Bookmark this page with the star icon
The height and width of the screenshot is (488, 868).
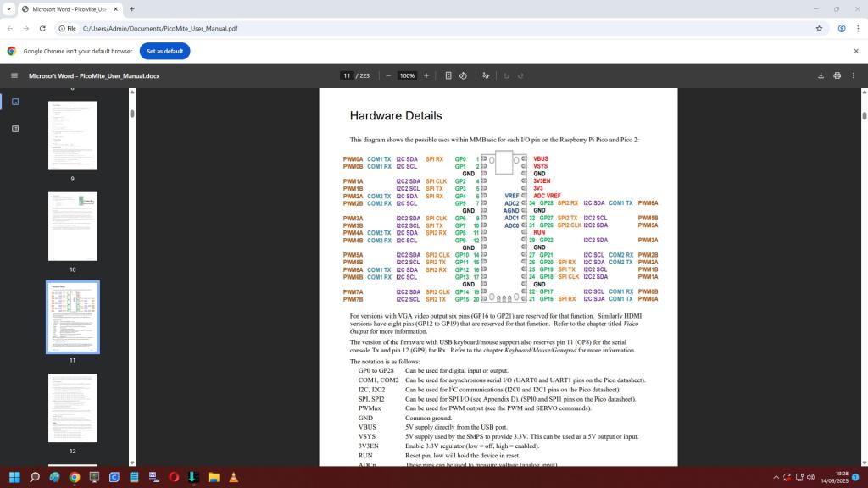[x=819, y=28]
